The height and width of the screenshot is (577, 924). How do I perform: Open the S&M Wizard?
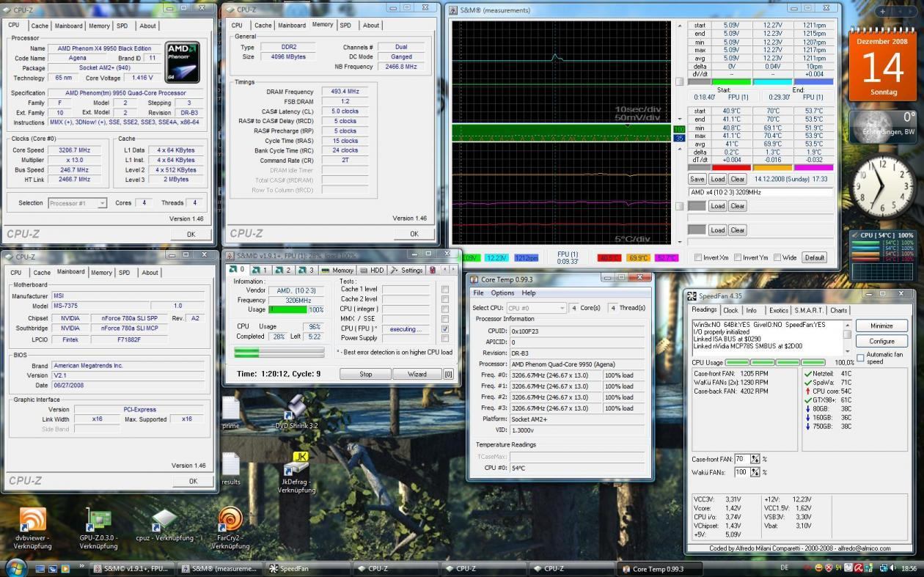click(417, 374)
